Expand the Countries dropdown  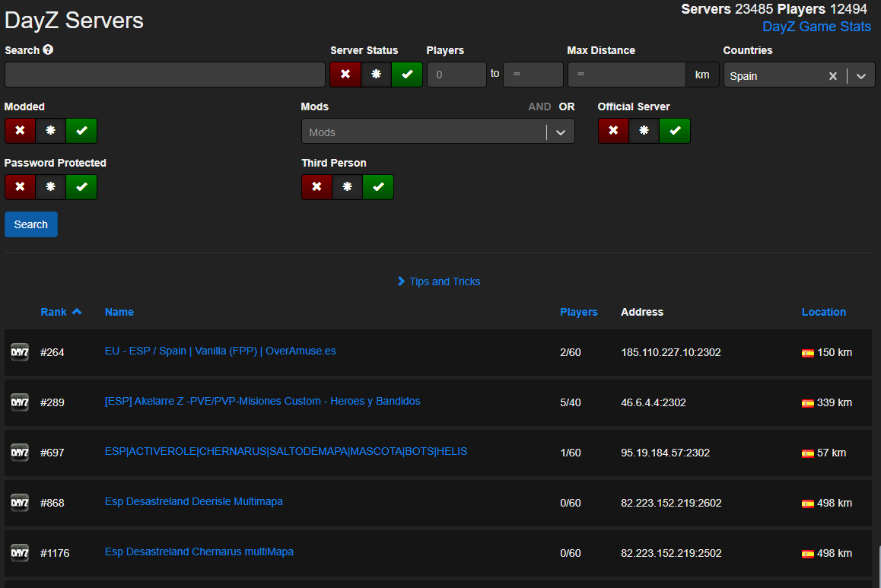(x=861, y=75)
